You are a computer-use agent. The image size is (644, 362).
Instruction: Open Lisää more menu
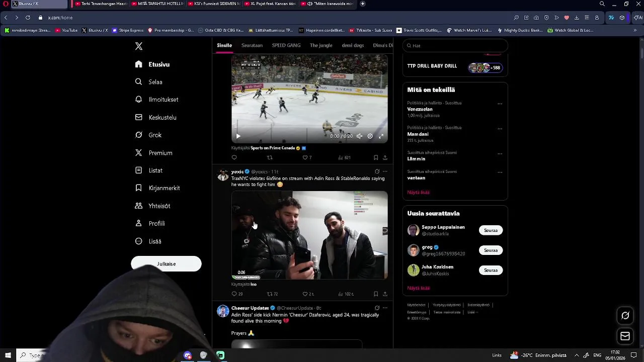coord(148,241)
